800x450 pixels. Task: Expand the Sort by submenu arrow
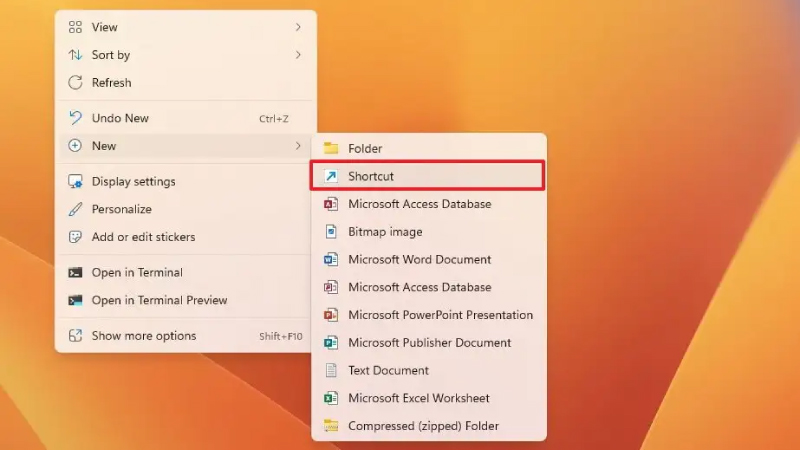point(298,55)
